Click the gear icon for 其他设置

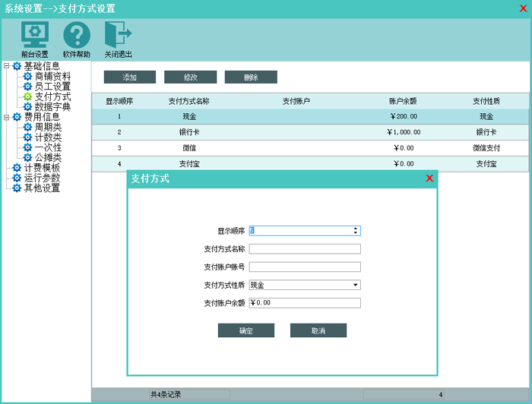point(17,188)
